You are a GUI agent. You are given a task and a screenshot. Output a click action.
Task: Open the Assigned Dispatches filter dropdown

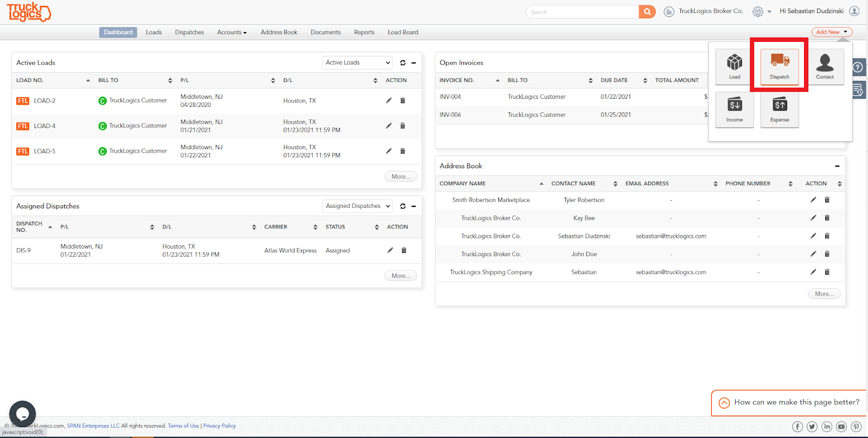(x=357, y=206)
